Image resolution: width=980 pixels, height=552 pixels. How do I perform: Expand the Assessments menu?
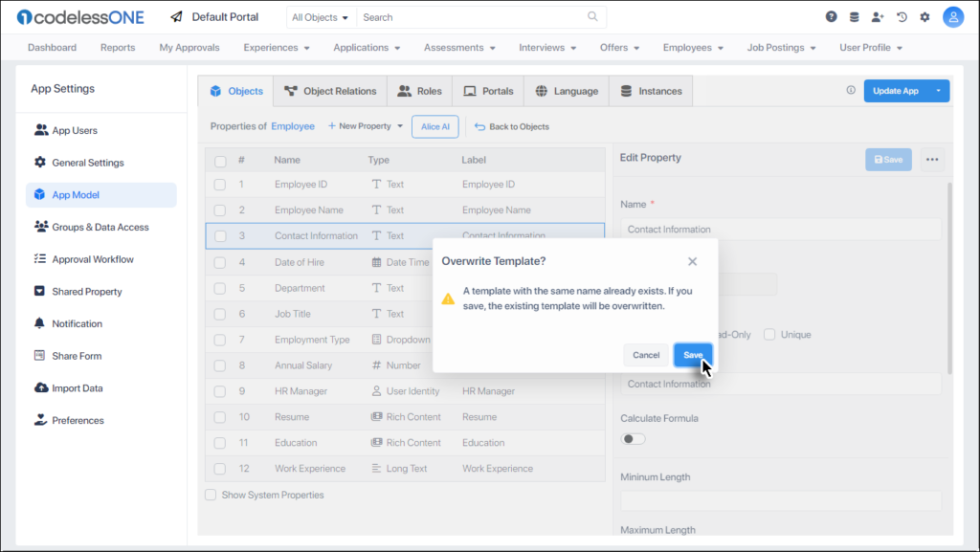click(x=459, y=48)
